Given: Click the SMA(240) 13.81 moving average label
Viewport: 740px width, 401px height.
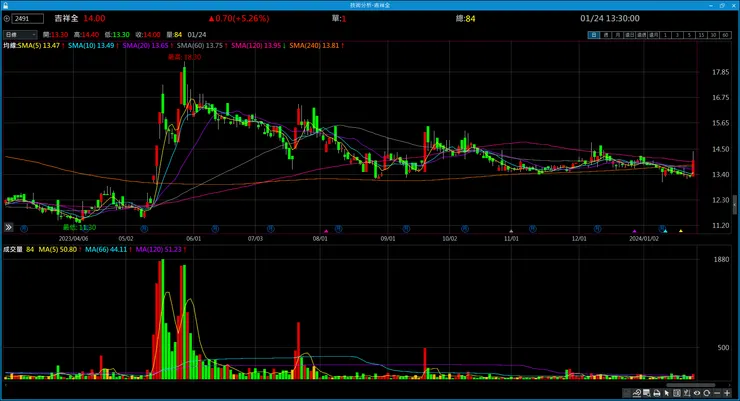Looking at the screenshot, I should click(x=314, y=45).
